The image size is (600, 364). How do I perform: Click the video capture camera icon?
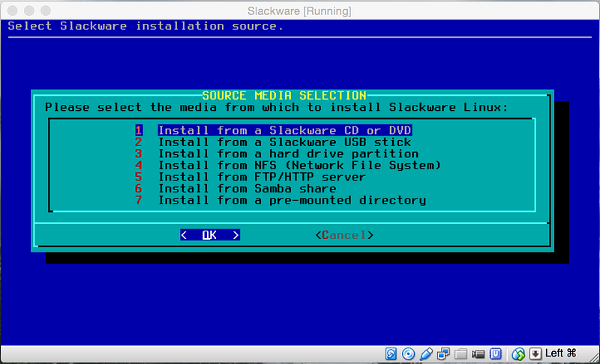[x=478, y=354]
